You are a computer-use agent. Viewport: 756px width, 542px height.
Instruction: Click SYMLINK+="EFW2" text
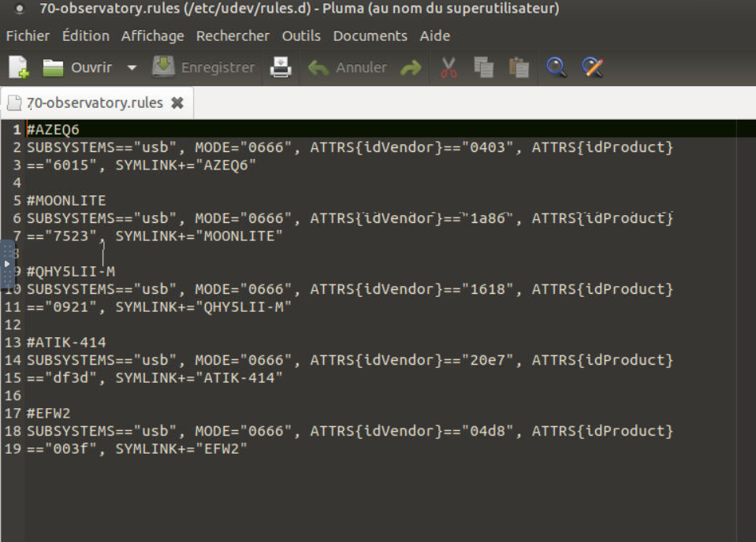tap(181, 448)
